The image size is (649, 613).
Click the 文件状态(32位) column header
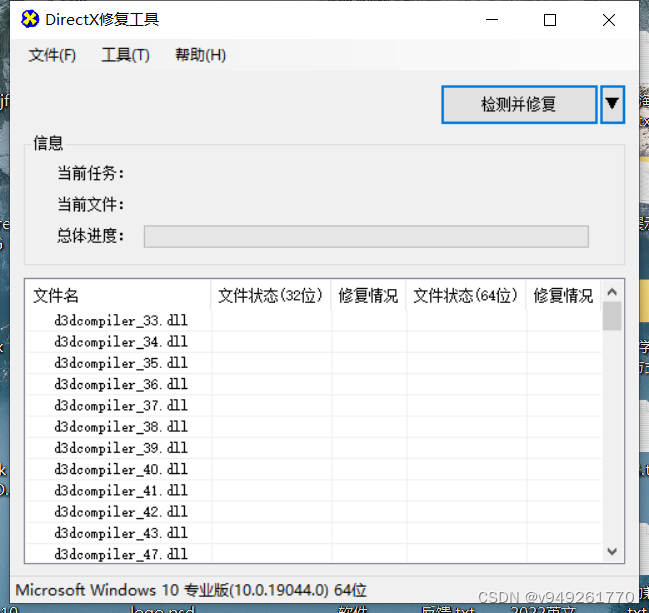271,296
